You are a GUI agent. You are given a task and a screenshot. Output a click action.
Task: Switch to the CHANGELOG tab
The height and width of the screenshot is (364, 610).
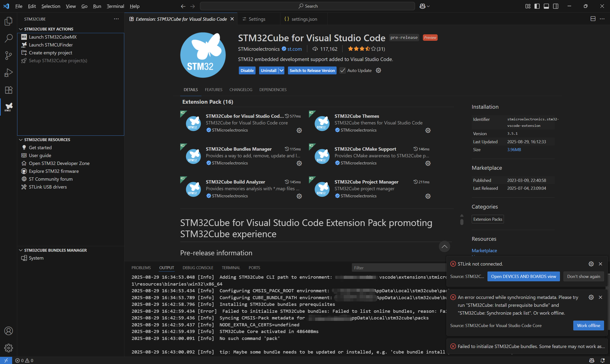pos(241,90)
